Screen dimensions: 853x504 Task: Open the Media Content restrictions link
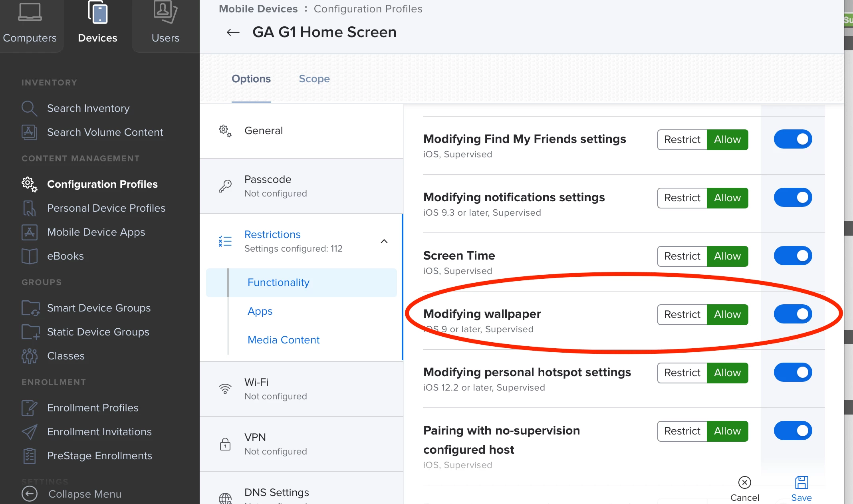click(284, 340)
